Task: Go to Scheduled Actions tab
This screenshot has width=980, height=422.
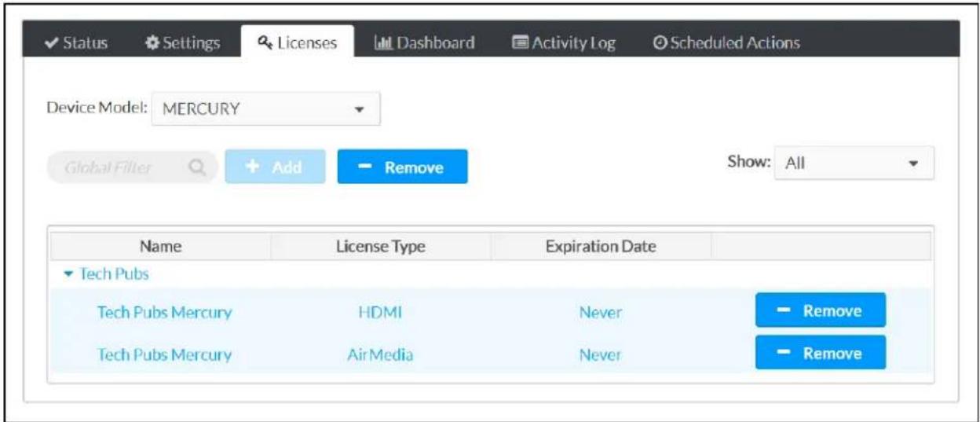Action: coord(726,43)
